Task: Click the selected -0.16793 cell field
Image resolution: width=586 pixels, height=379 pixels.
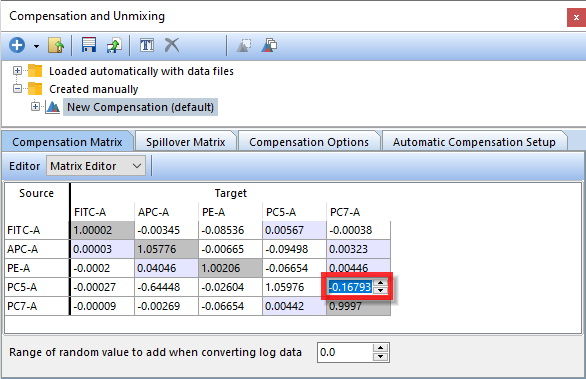Action: 350,287
